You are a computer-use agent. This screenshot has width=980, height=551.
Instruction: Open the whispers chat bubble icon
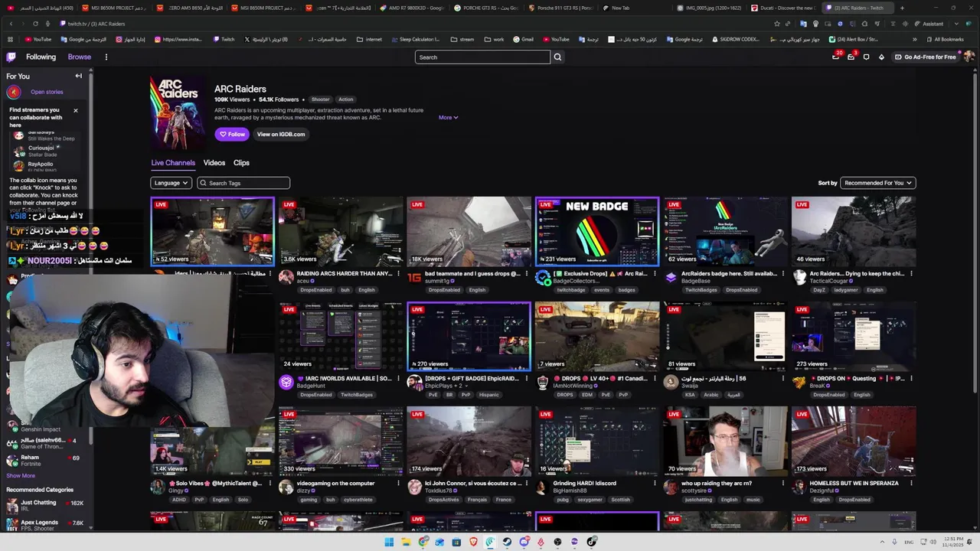[x=866, y=57]
